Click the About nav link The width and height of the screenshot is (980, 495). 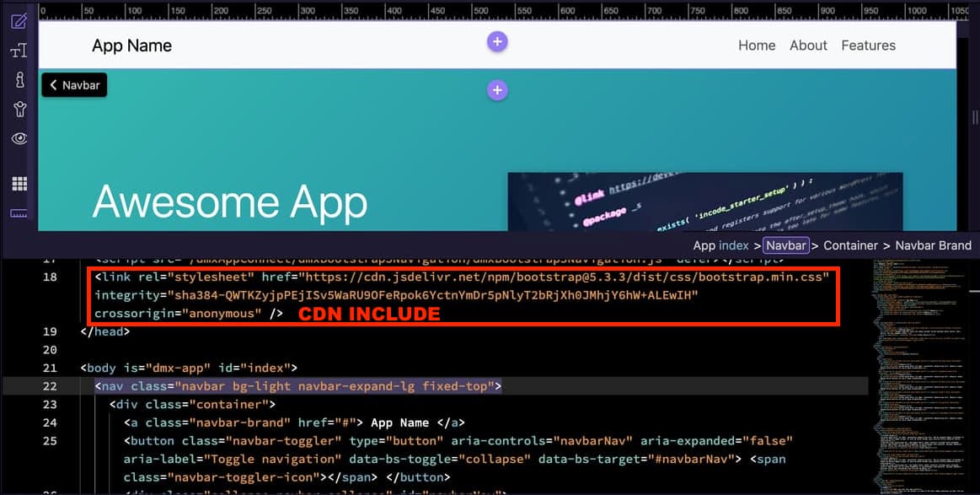coord(808,46)
